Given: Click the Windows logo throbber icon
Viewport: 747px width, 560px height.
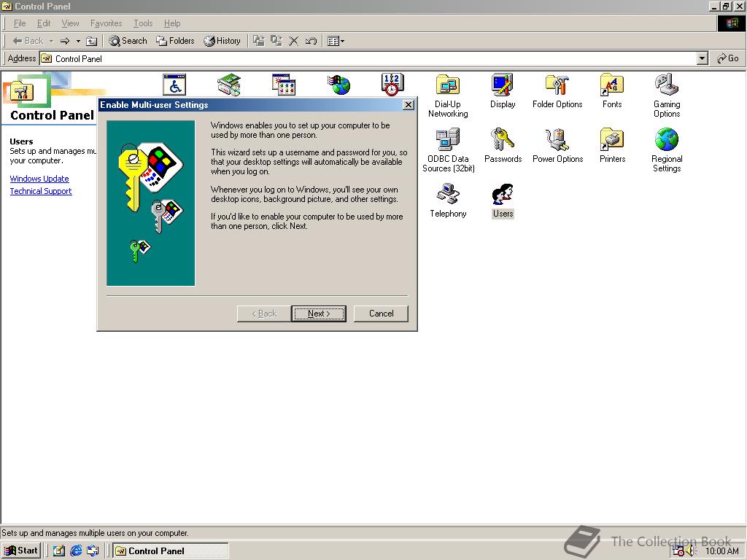Looking at the screenshot, I should point(731,23).
